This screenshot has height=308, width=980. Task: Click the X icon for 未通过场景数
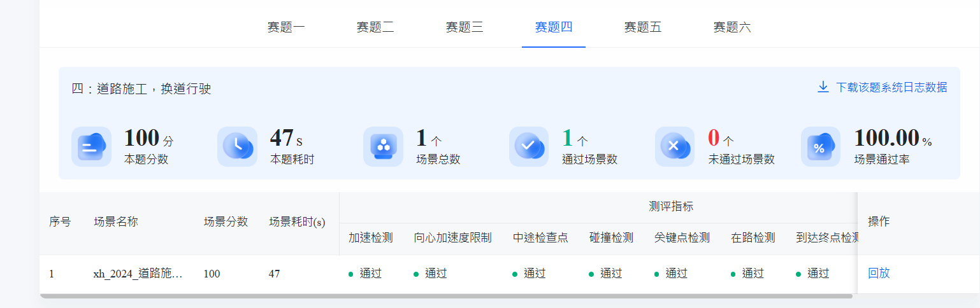click(675, 146)
